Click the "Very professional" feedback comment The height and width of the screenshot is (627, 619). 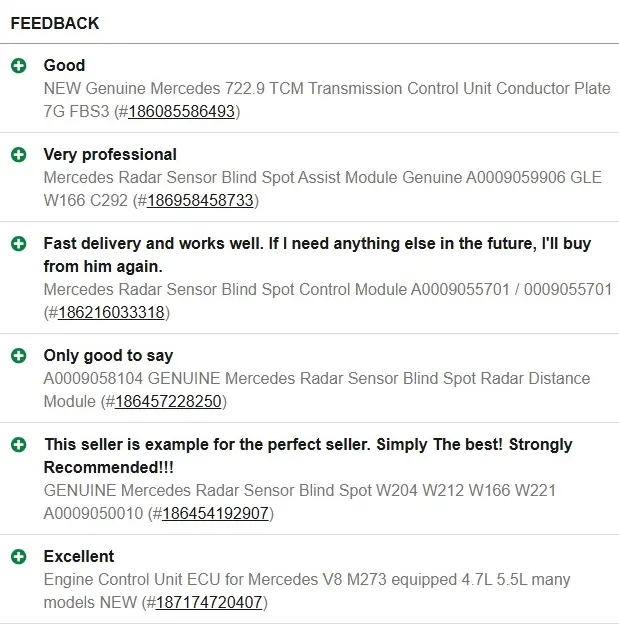(110, 155)
